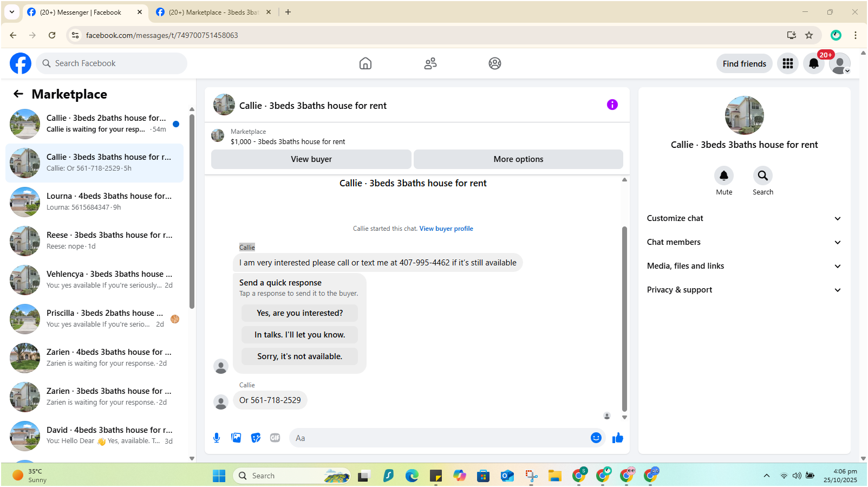Click the Find friends button
Screen dimensions: 868x487
click(x=745, y=64)
